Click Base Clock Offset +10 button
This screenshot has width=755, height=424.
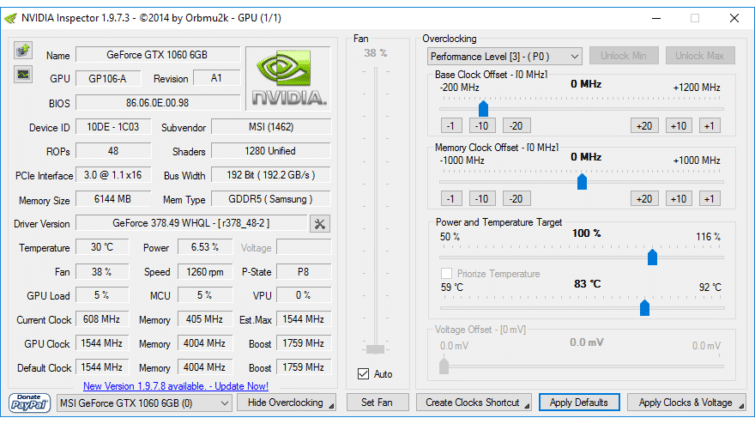(679, 126)
